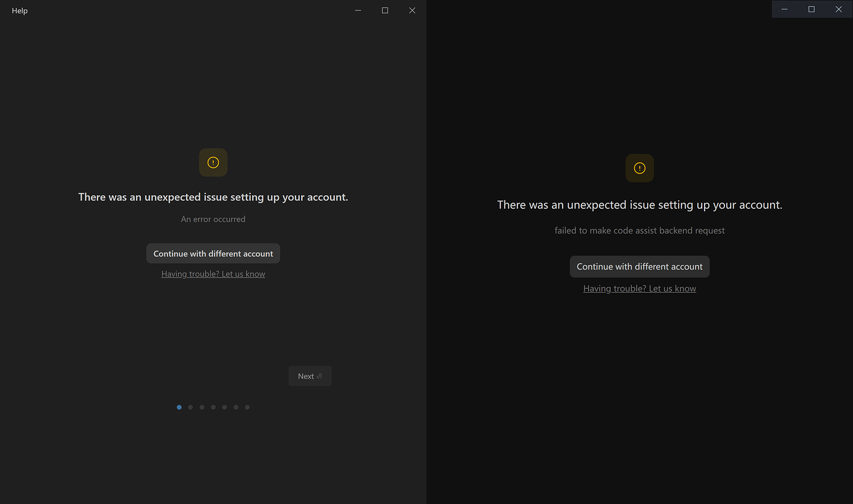The image size is (853, 504).
Task: Click the warning icon above 'failed to make code assist'
Action: [640, 168]
